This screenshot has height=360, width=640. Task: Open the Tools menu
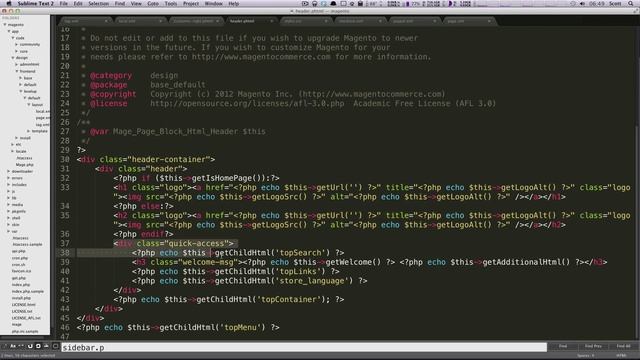tap(171, 3)
